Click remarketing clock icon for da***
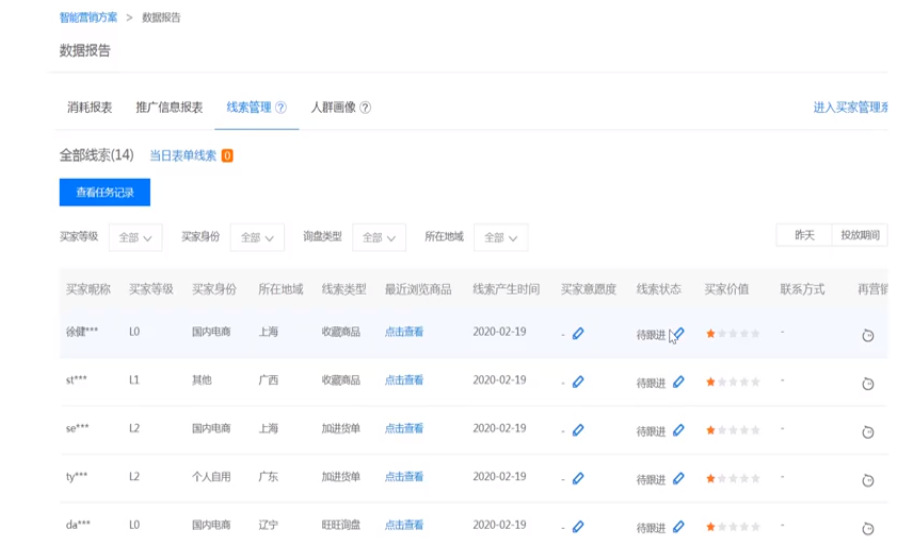The image size is (918, 556). coord(868,528)
